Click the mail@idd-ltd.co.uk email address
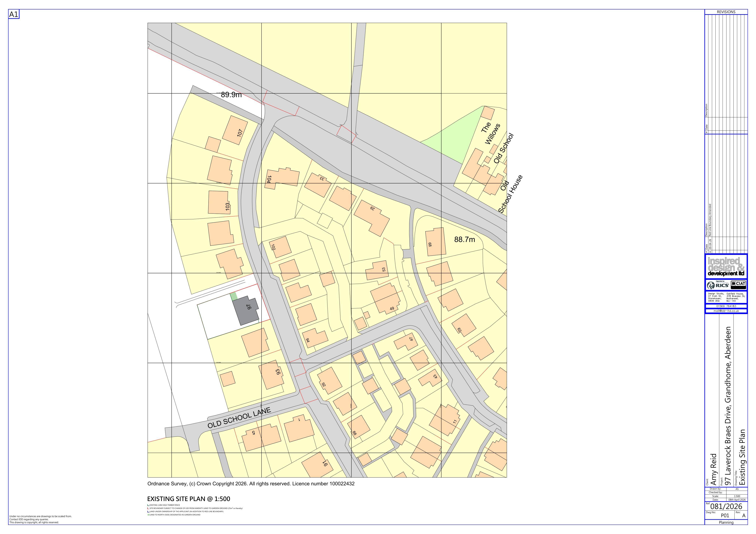Screen dimensions: 756x534 click(x=726, y=311)
